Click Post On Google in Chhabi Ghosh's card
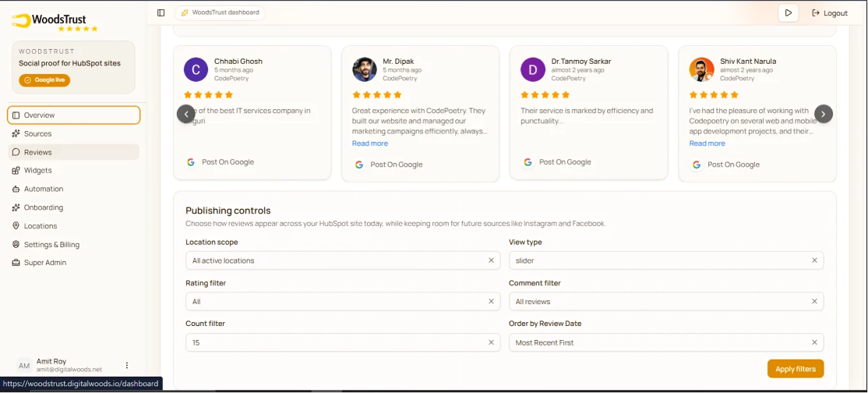This screenshot has height=393, width=868. [228, 162]
